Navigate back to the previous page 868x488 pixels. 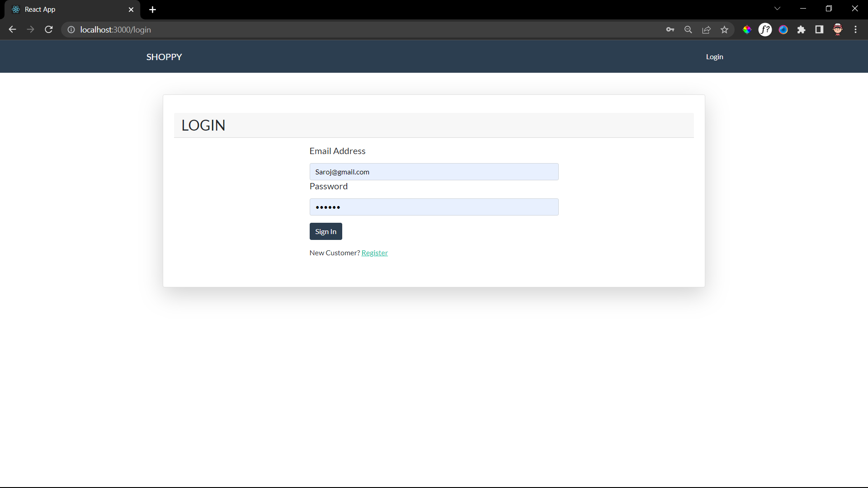(x=12, y=29)
